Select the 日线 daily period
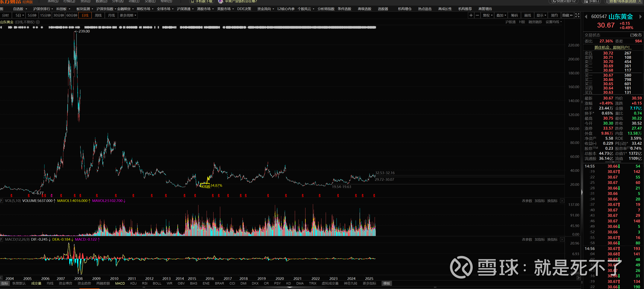Viewport: 644px width, 289px height. [x=85, y=15]
